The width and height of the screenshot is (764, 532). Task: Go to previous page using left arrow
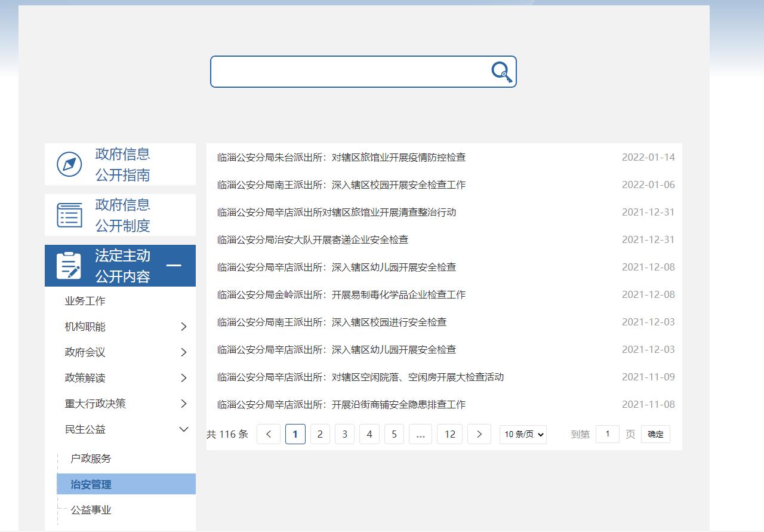coord(269,434)
